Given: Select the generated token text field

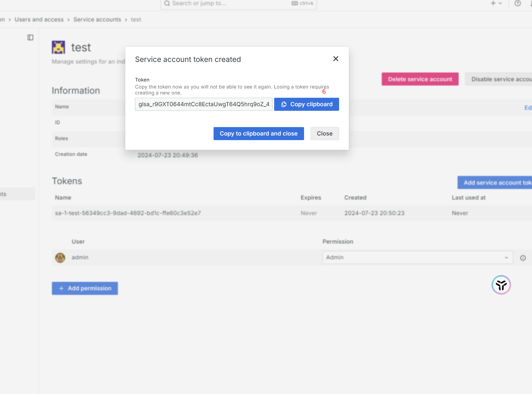Looking at the screenshot, I should [x=204, y=104].
